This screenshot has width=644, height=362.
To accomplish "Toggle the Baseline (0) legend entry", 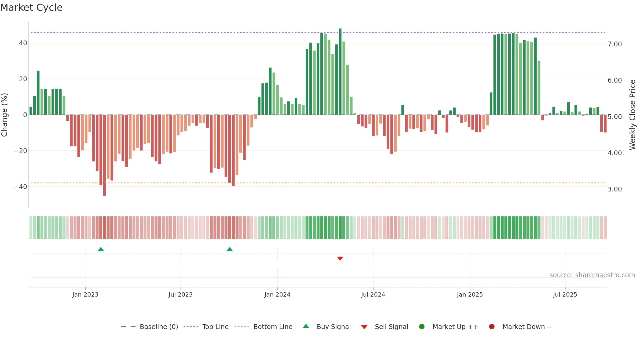I will 149,327.
